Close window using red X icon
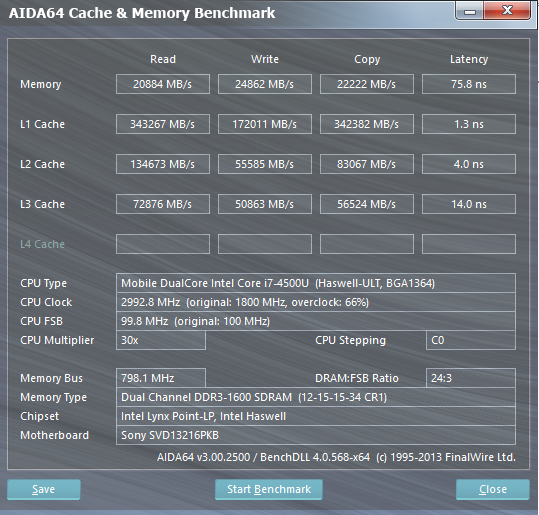Viewport: 539px width, 515px height. pos(507,10)
